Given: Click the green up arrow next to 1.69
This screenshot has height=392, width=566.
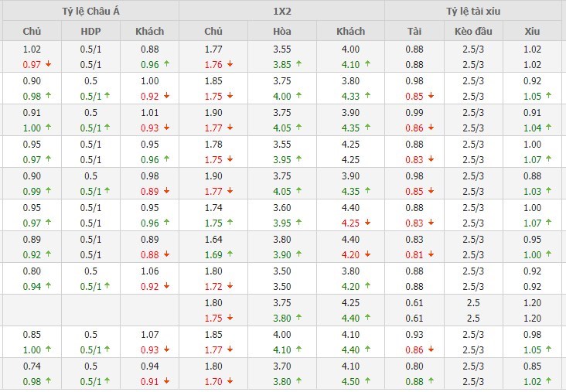Looking at the screenshot, I should [229, 254].
